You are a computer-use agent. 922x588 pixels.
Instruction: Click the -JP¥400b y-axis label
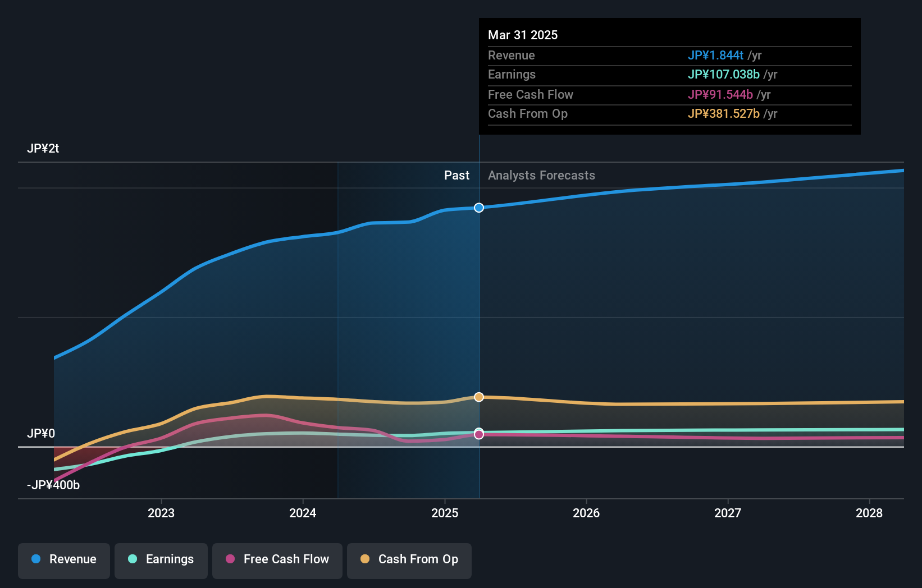[53, 485]
